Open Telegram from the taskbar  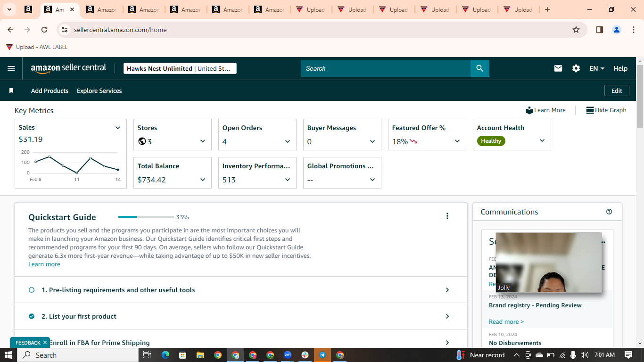tap(322, 355)
